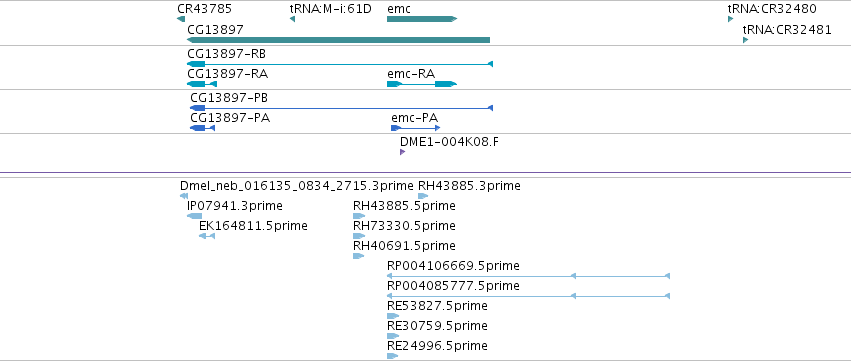This screenshot has height=361, width=851.
Task: Click the tRNA:CR32480 arrow marker
Action: (x=731, y=20)
